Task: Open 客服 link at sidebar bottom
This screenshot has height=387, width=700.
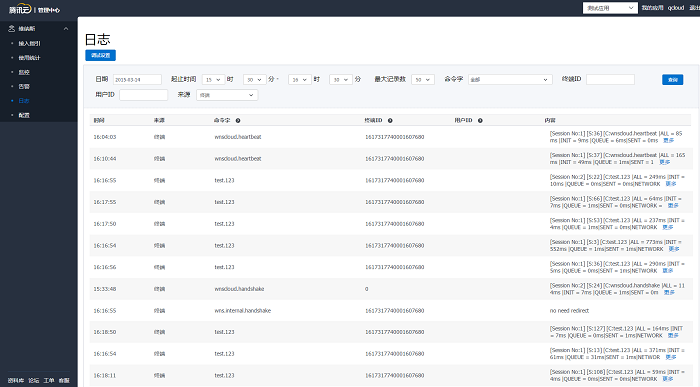Action: pyautogui.click(x=64, y=380)
